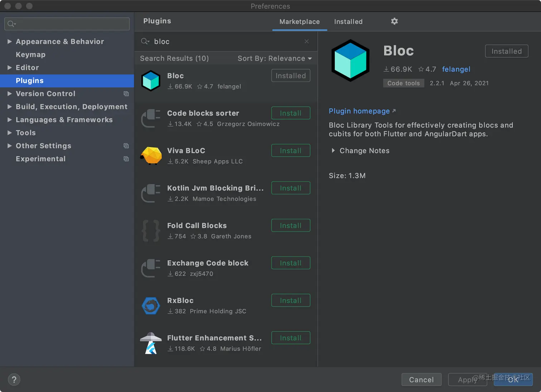Viewport: 541px width, 392px height.
Task: Click the Bloc cube plugin icon in results
Action: (x=151, y=81)
